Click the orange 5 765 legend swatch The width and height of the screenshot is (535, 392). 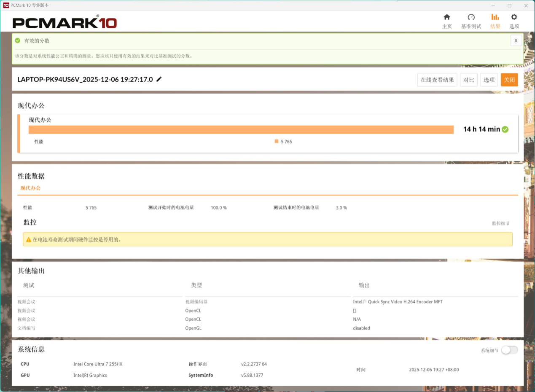277,142
